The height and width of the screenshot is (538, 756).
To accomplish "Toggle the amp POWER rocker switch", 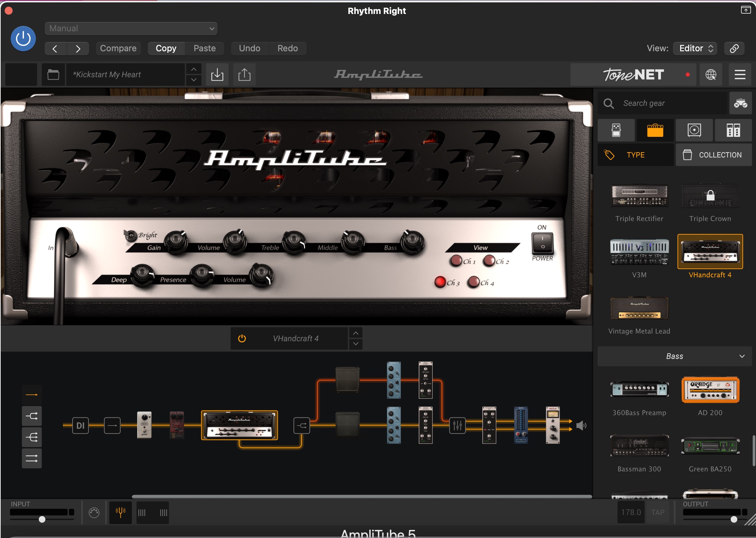I will click(x=542, y=243).
